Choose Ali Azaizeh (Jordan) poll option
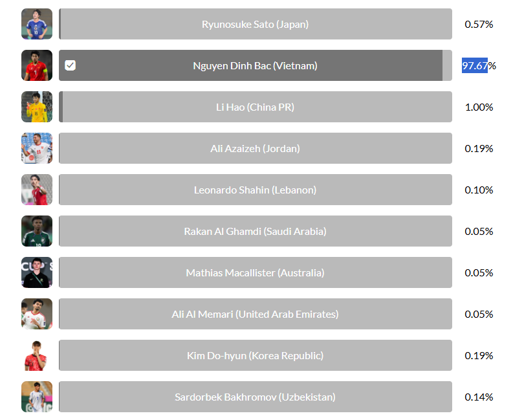 tap(255, 148)
